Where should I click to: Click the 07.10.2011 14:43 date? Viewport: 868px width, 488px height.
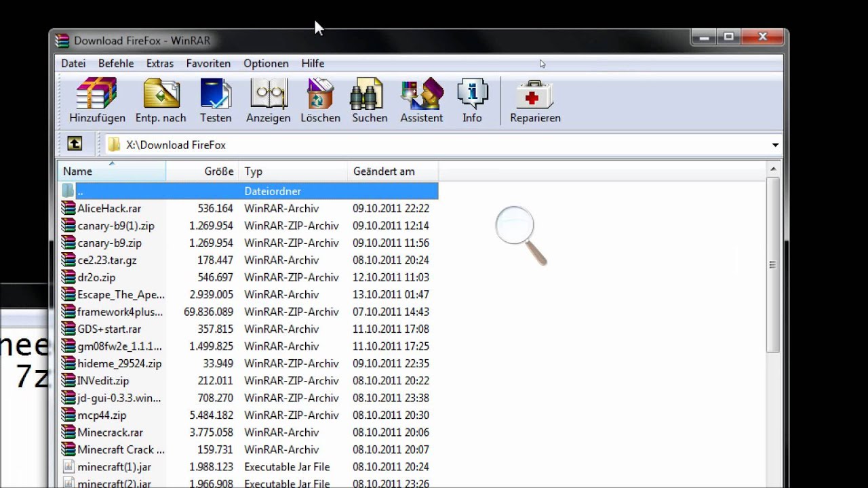[x=391, y=312]
